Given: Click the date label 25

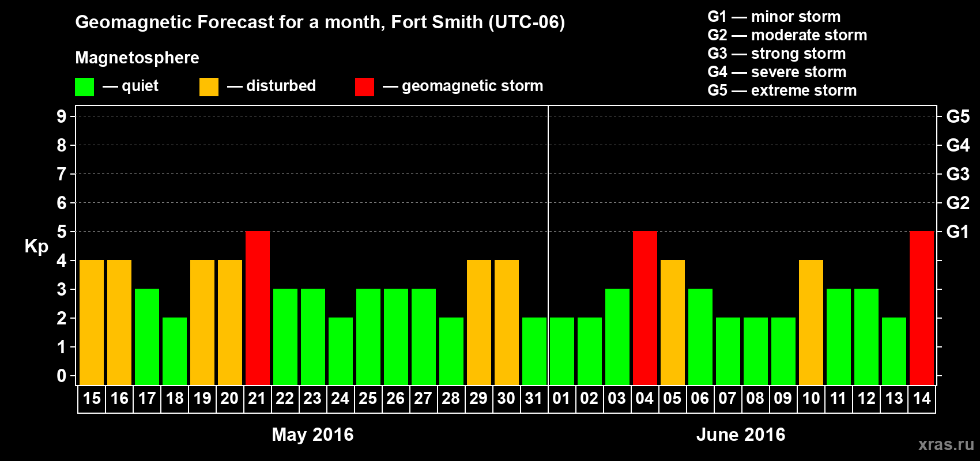Looking at the screenshot, I should tap(368, 399).
